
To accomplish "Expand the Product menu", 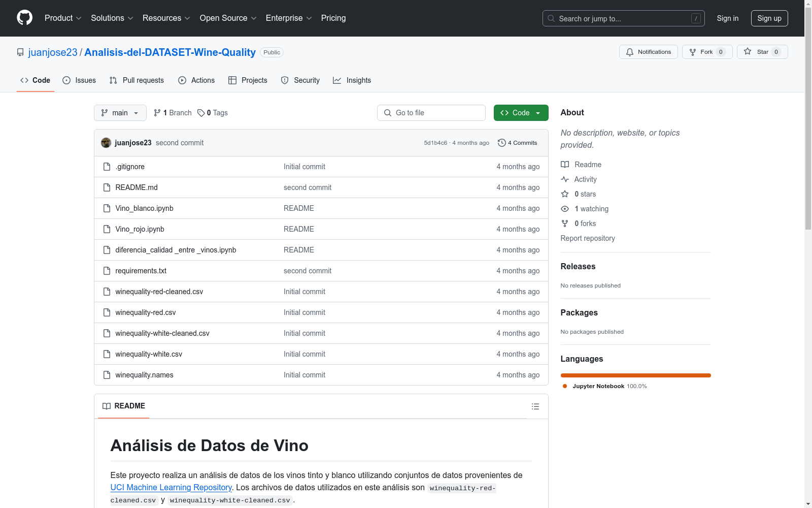I will pos(63,18).
